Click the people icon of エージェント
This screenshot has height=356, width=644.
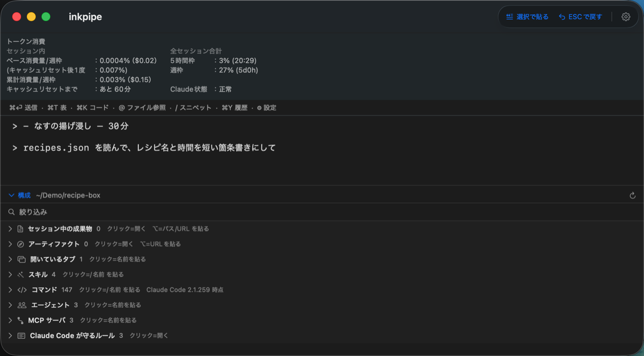coord(22,305)
